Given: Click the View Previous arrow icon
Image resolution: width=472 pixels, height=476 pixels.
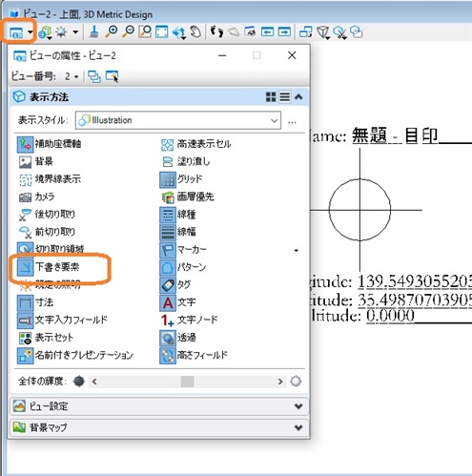Looking at the screenshot, I should point(267,31).
